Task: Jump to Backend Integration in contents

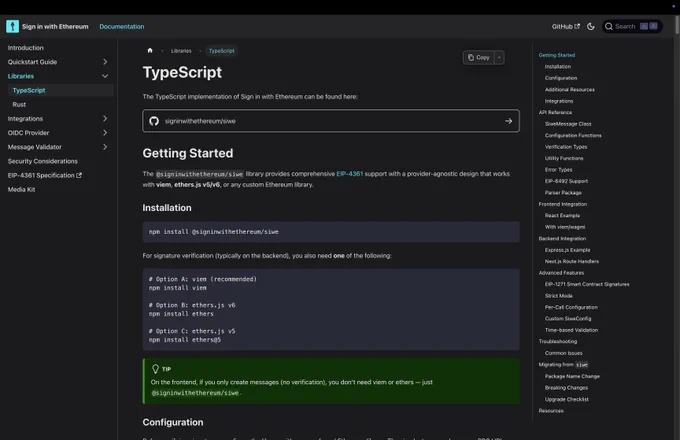Action: click(562, 238)
